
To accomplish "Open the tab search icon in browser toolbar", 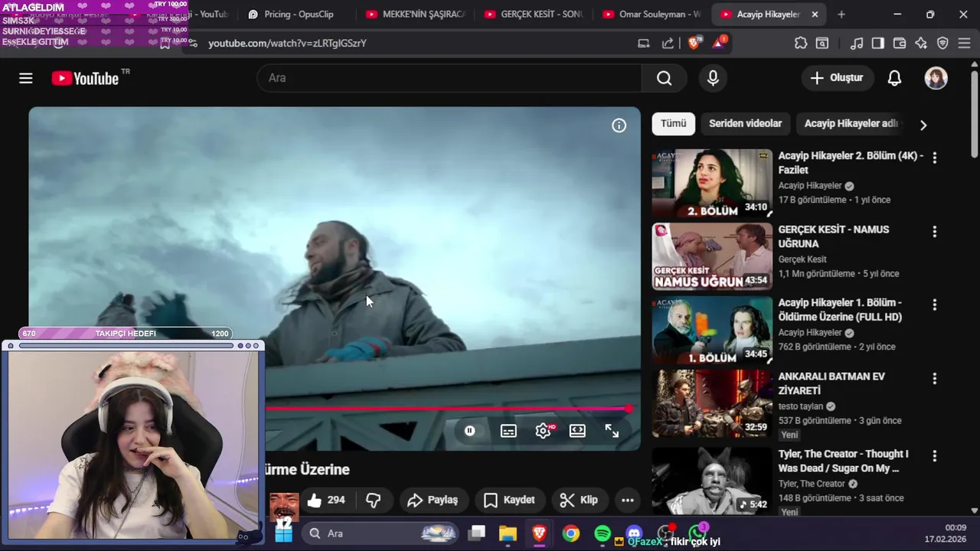I will tap(822, 43).
